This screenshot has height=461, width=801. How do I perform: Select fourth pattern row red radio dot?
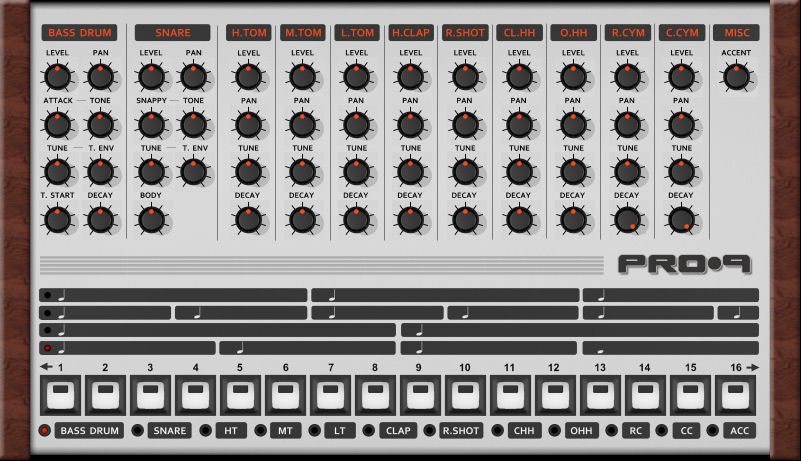click(x=48, y=348)
